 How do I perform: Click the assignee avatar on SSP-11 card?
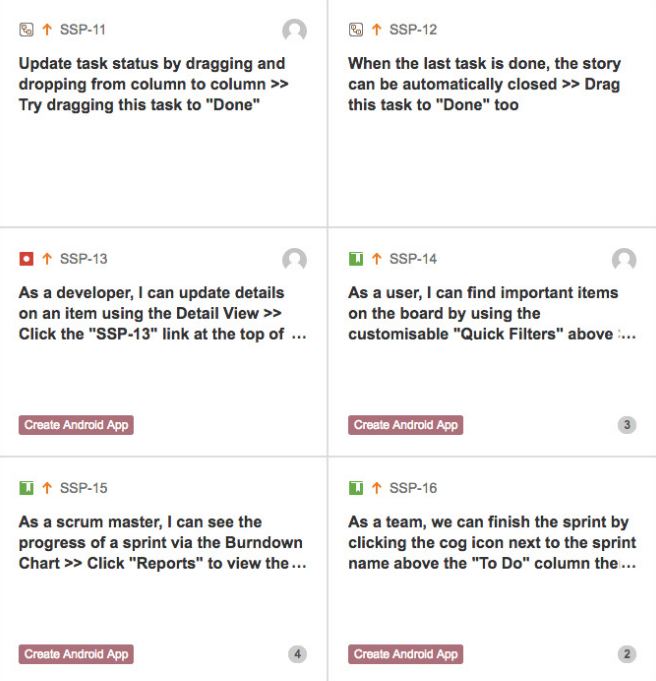coord(295,31)
